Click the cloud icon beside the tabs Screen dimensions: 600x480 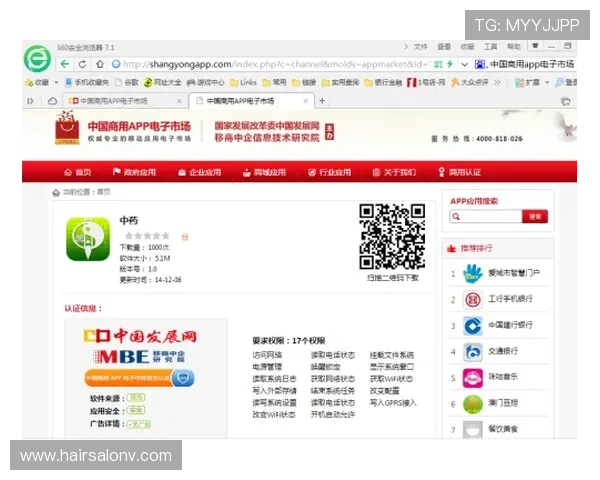pos(52,101)
